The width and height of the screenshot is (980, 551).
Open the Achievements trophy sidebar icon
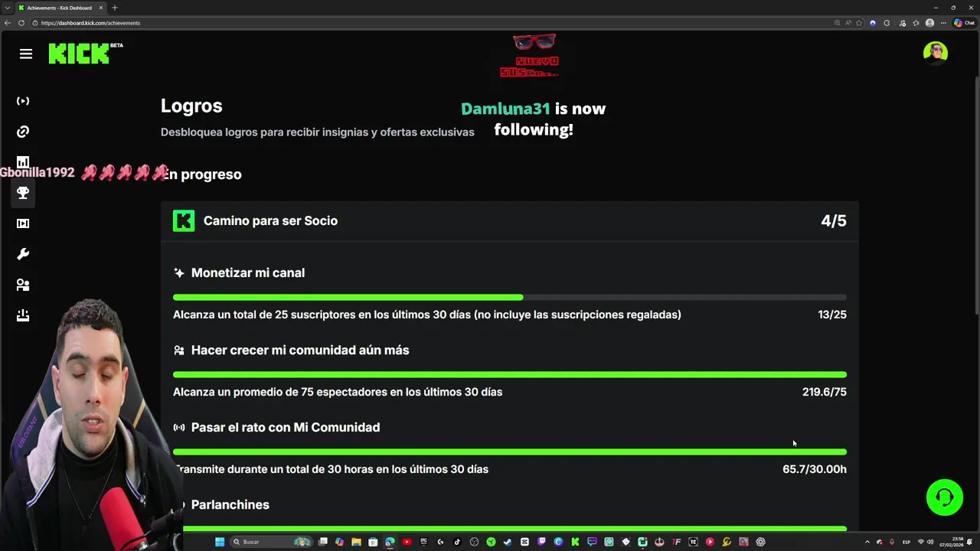point(23,193)
